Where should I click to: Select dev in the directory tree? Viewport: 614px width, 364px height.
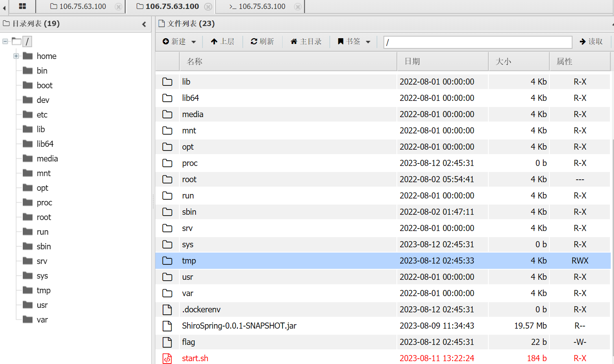pos(43,100)
